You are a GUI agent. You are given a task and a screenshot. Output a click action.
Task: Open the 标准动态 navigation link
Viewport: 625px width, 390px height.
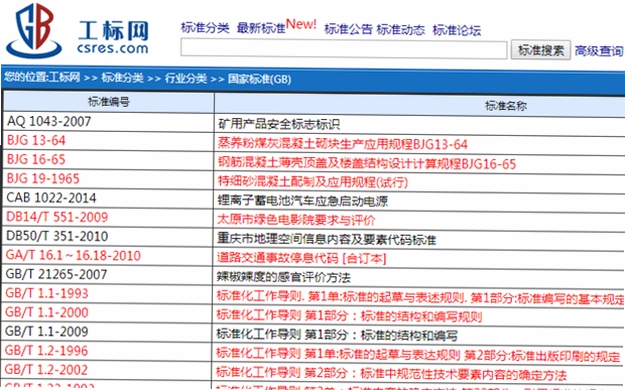point(401,30)
